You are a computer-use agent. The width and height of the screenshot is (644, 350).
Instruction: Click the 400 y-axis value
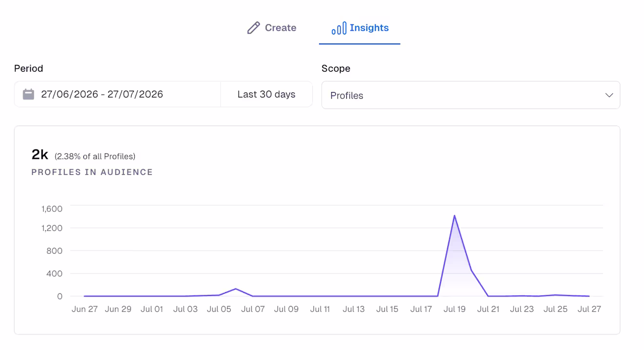point(55,273)
